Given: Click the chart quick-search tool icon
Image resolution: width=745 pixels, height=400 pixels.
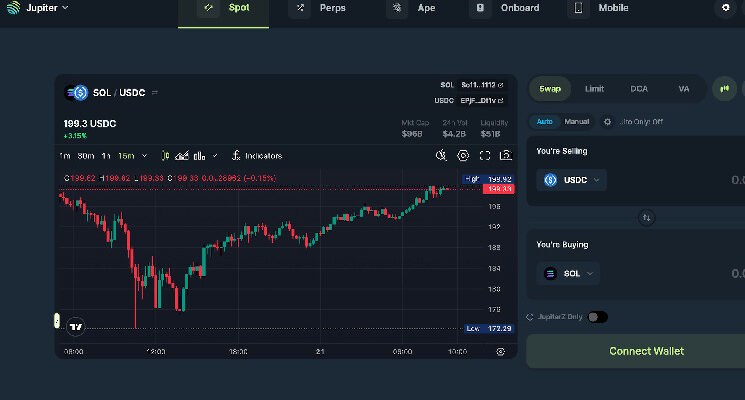Looking at the screenshot, I should tap(441, 156).
